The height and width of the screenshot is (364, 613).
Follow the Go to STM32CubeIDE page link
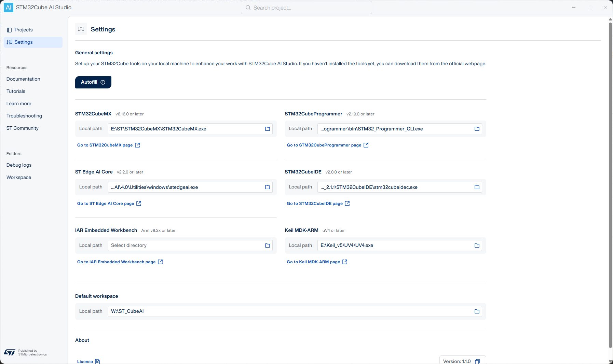318,204
